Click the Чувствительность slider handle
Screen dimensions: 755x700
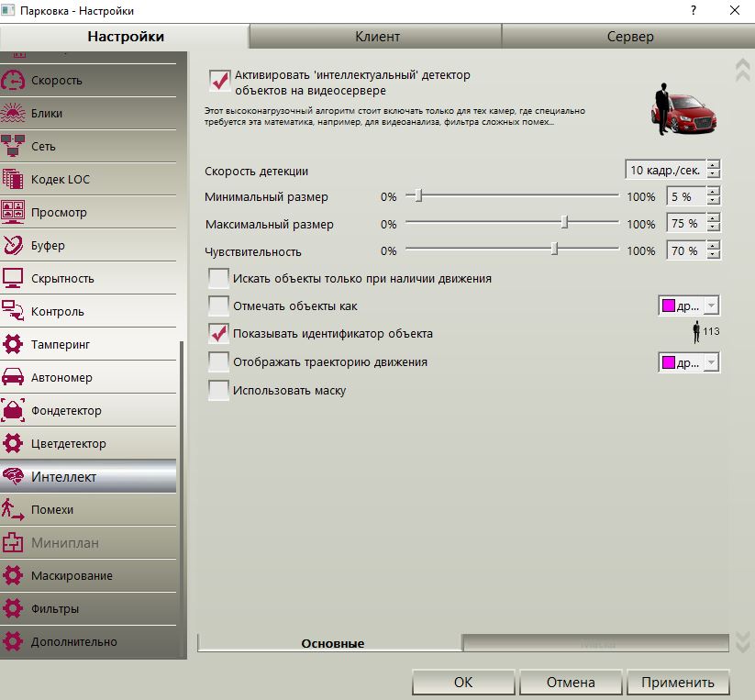(x=554, y=249)
